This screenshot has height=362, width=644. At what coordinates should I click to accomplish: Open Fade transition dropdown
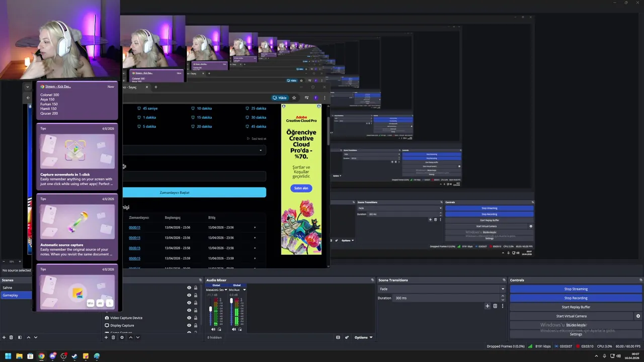click(441, 289)
